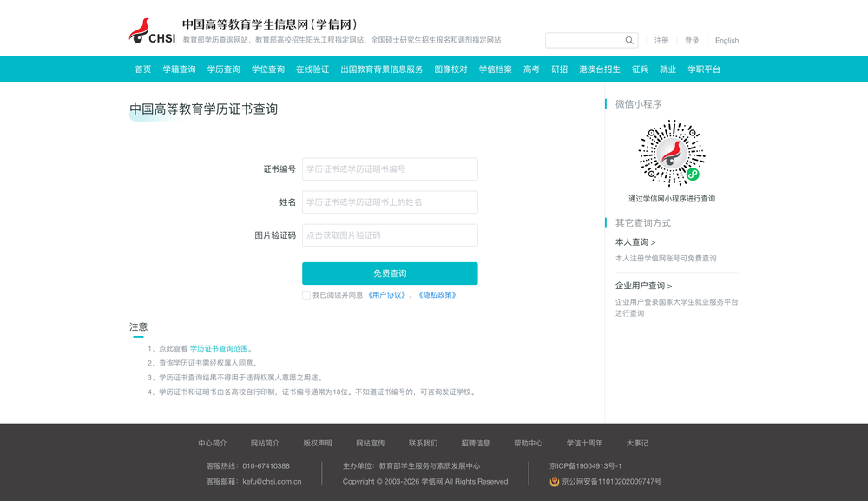This screenshot has width=868, height=501.
Task: Click 京公网安备11010202009747号 link
Action: click(611, 482)
